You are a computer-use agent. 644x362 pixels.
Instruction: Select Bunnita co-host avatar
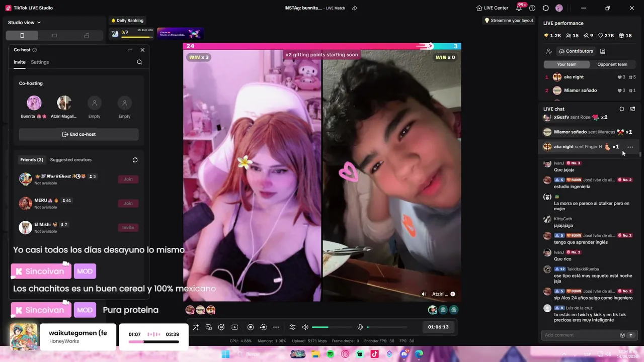(x=34, y=103)
